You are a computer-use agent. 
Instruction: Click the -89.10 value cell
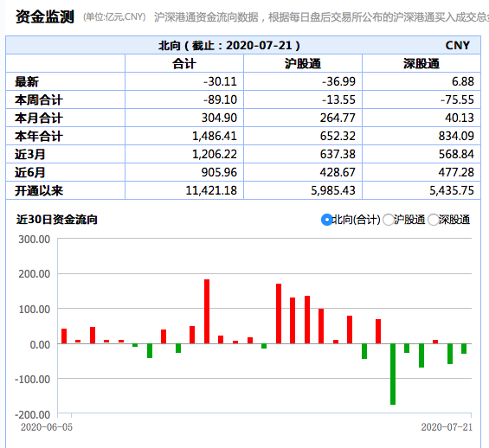pos(184,99)
